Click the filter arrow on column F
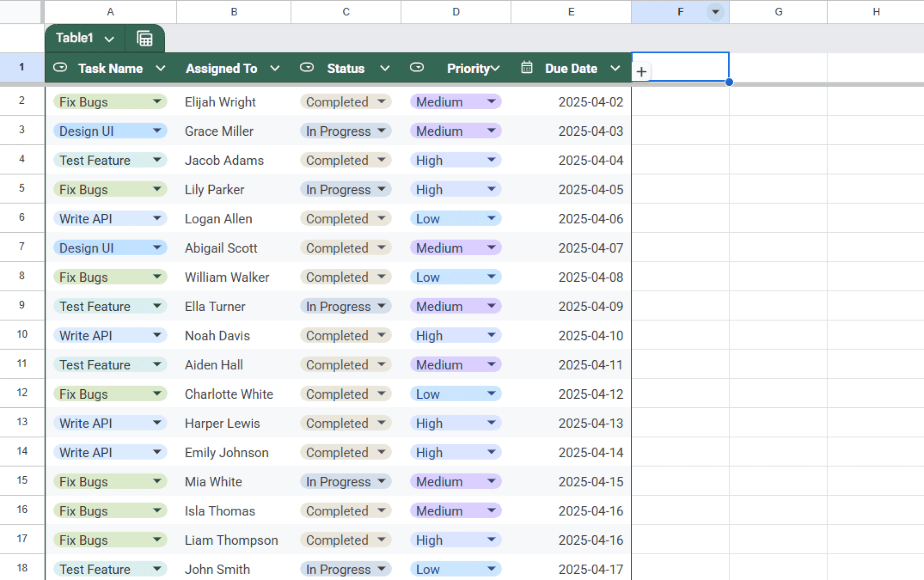The width and height of the screenshot is (924, 580). point(714,12)
